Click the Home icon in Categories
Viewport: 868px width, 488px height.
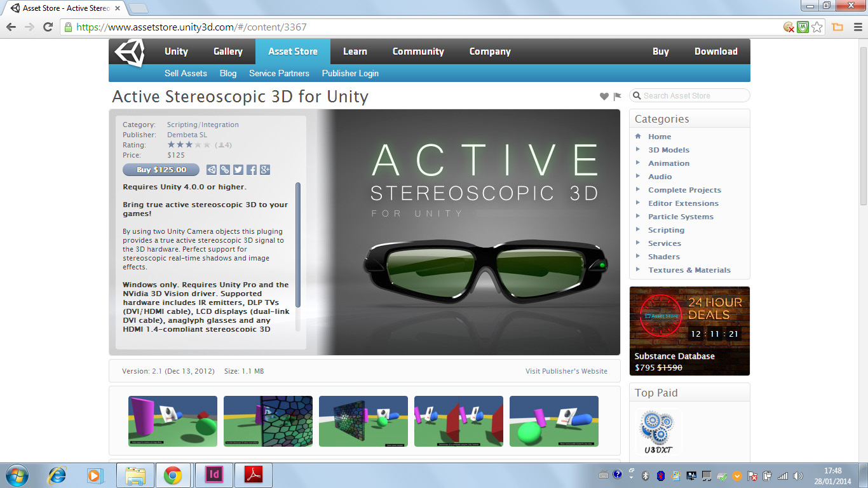(638, 136)
